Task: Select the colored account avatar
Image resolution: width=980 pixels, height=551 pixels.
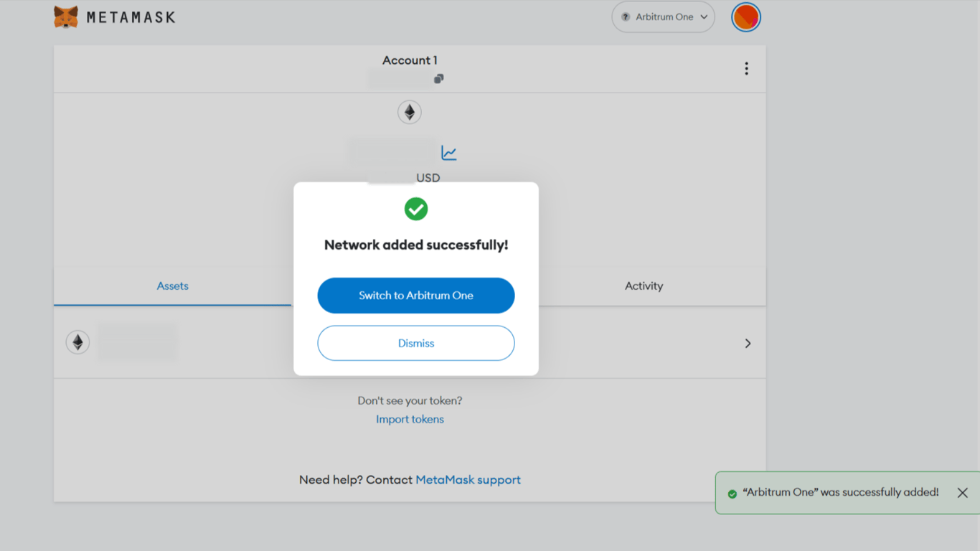Action: coord(745,17)
